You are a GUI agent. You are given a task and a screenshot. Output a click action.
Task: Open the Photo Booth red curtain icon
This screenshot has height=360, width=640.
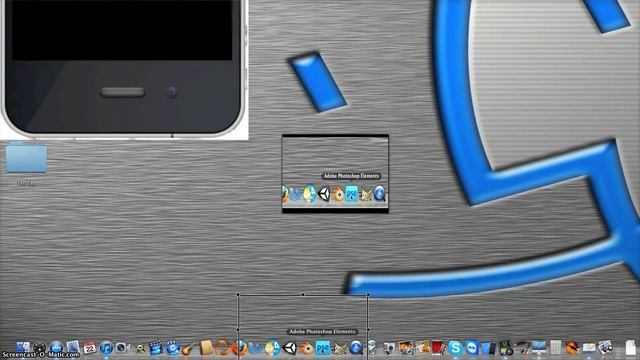click(438, 348)
